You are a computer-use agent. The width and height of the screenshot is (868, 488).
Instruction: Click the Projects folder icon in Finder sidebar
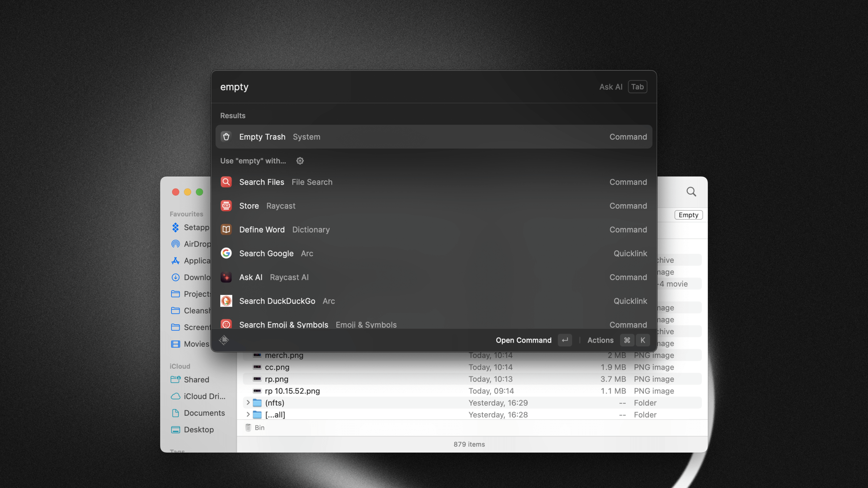(175, 294)
